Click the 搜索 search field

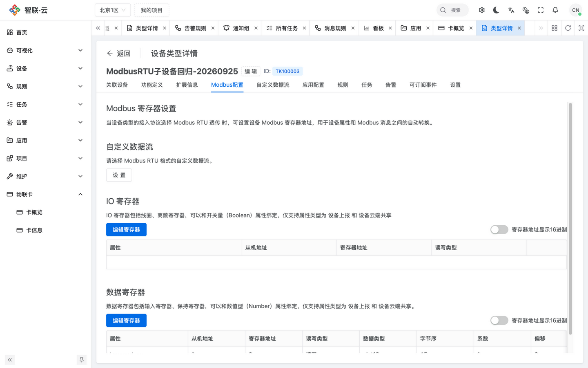(452, 10)
